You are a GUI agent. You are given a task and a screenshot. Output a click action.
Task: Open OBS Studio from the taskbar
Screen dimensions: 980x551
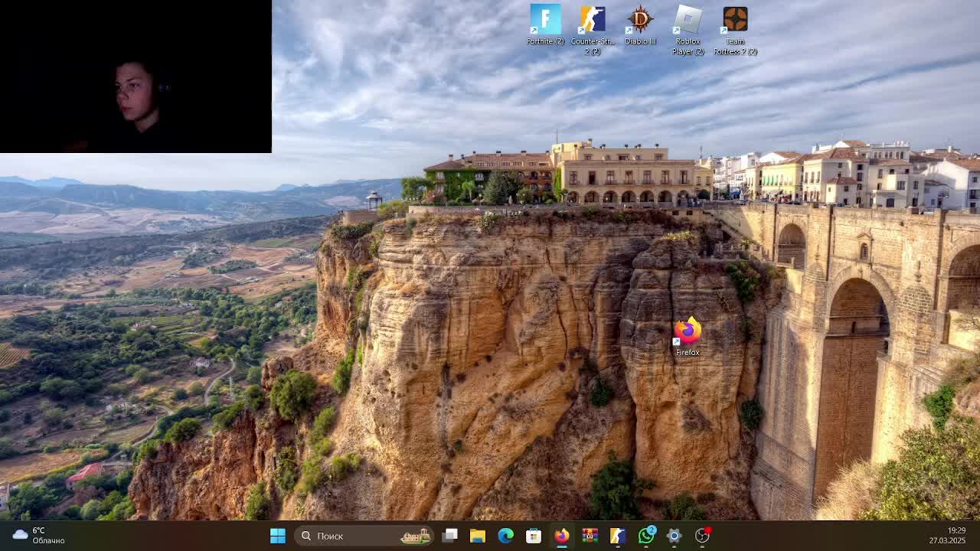coord(702,536)
